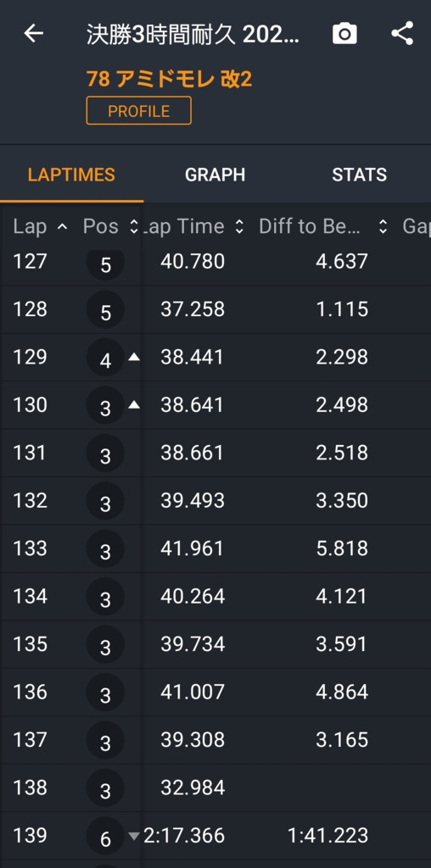Tap the back arrow icon
Image resolution: width=431 pixels, height=868 pixels.
click(33, 34)
